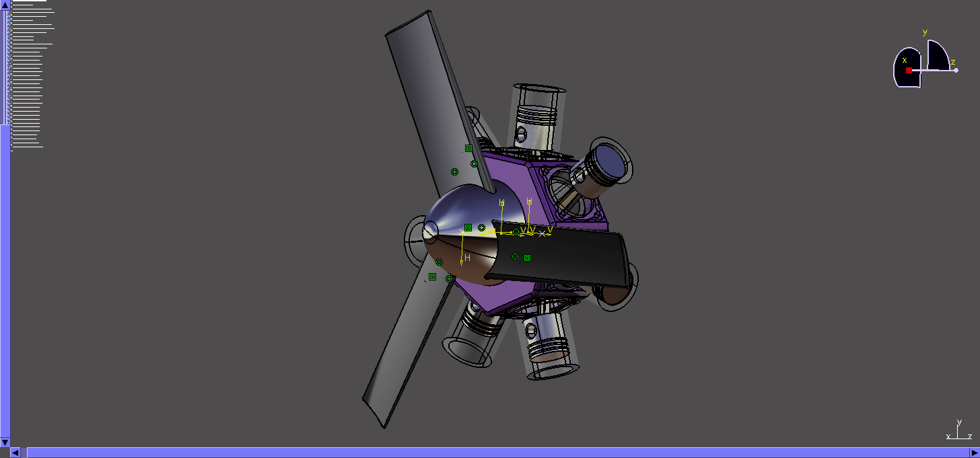Click the horizontal scrollbar right arrow

[x=975, y=453]
